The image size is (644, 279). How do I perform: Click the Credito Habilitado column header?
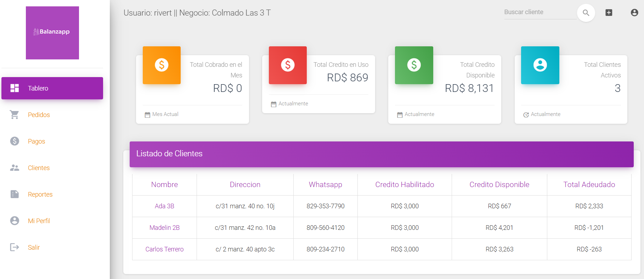click(x=405, y=185)
